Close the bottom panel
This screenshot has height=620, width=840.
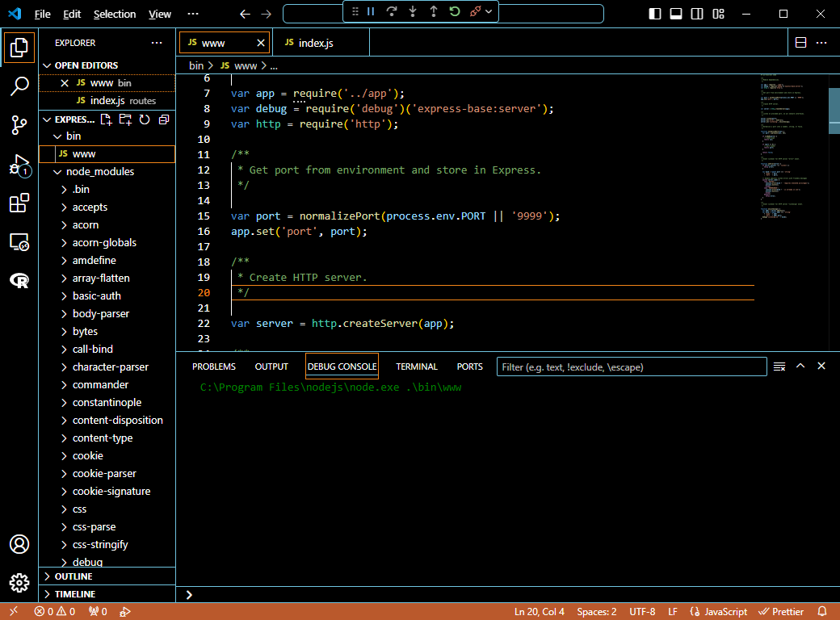(821, 367)
